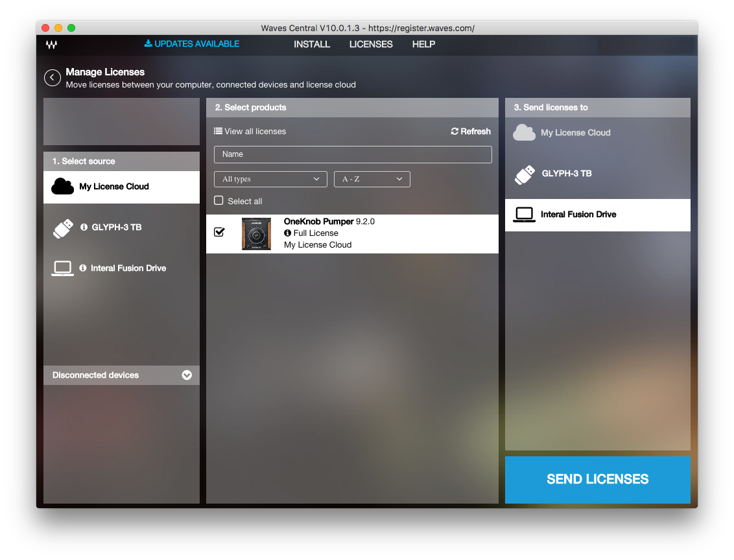Click the cloud icon in Send licenses to
Image resolution: width=734 pixels, height=560 pixels.
(524, 133)
